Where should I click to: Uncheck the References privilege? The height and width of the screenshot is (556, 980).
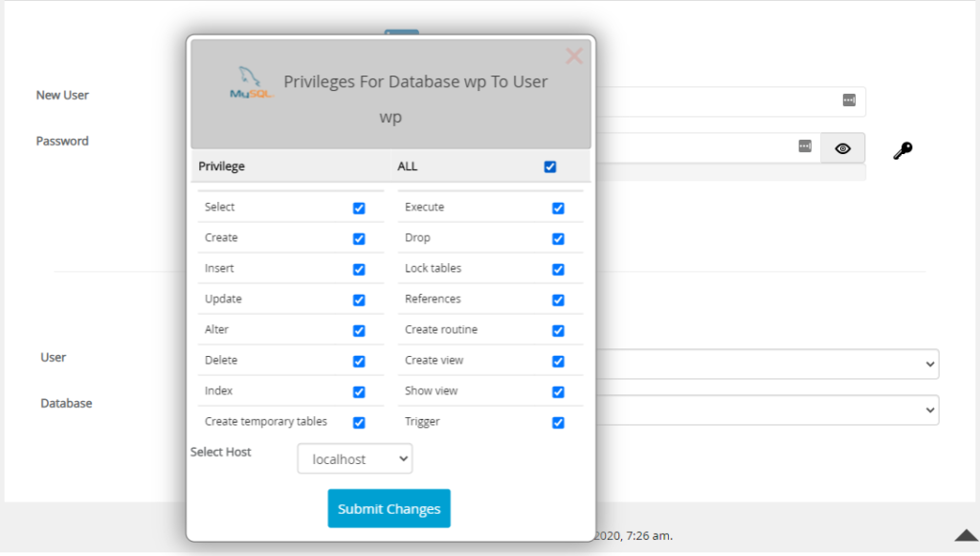(558, 300)
